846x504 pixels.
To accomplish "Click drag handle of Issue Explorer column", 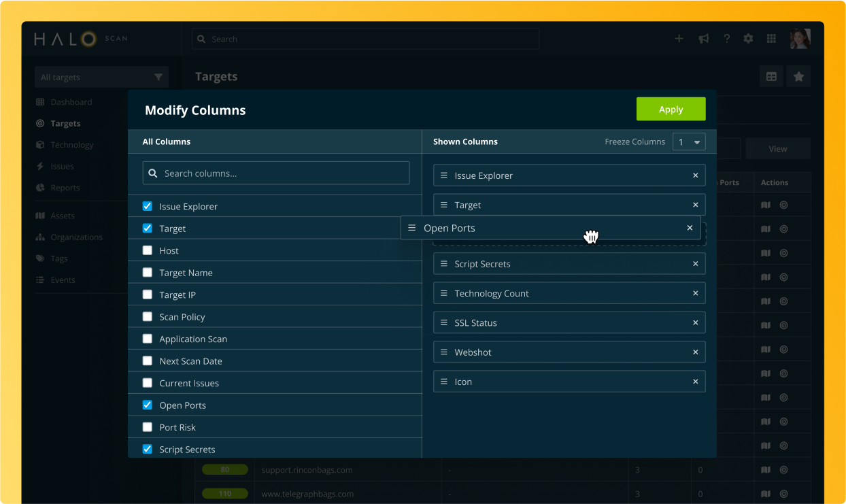I will [x=444, y=175].
